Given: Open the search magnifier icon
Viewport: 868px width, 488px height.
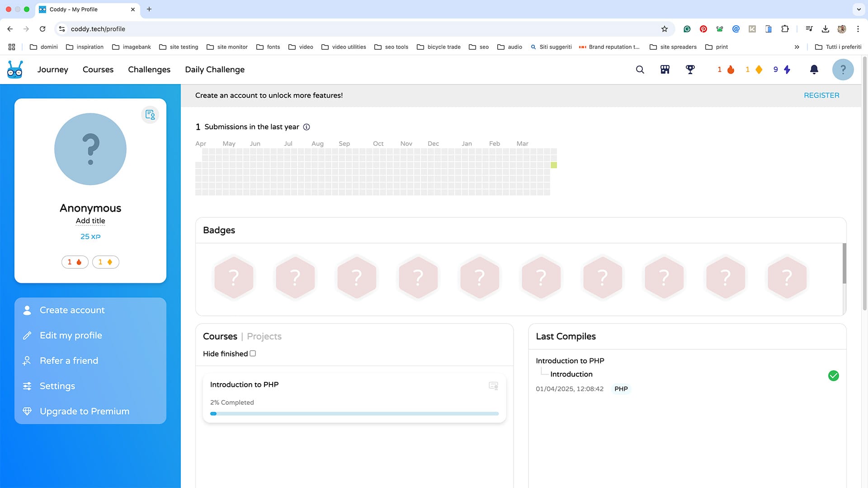Looking at the screenshot, I should (640, 70).
